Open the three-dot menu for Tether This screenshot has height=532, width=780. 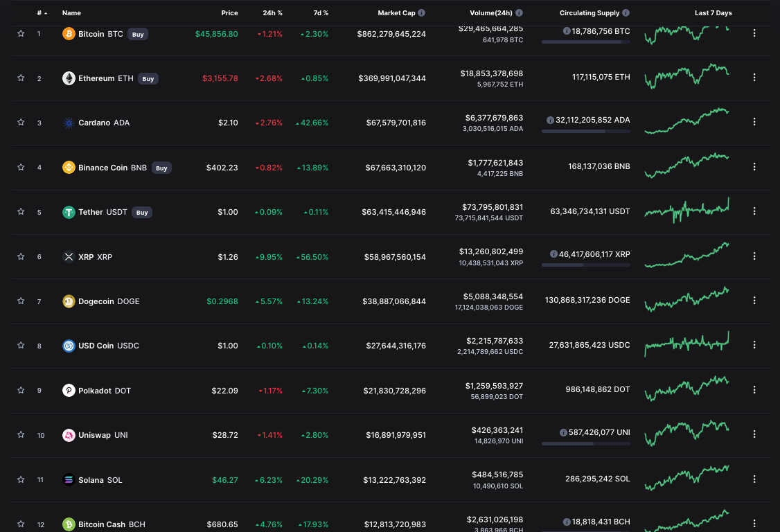(x=754, y=211)
